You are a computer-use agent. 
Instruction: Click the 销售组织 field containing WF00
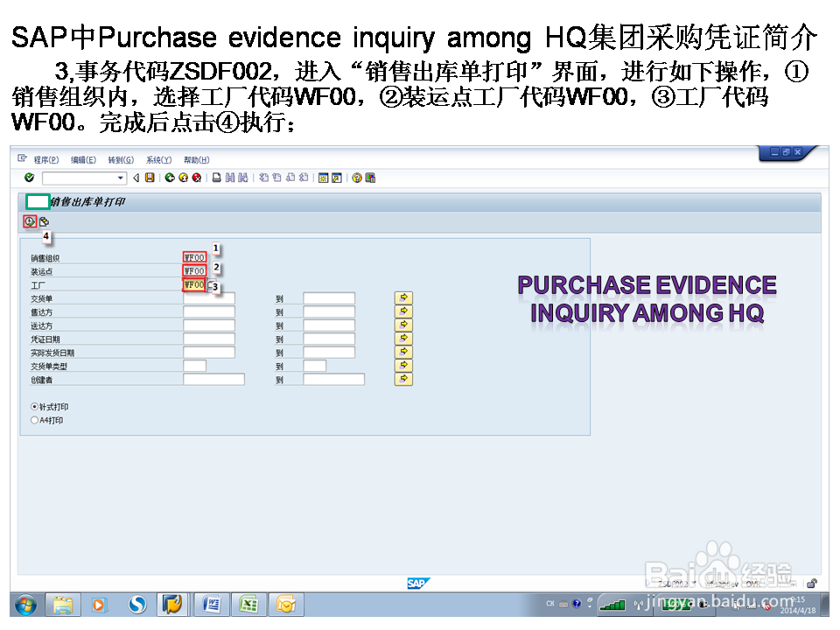pos(194,259)
